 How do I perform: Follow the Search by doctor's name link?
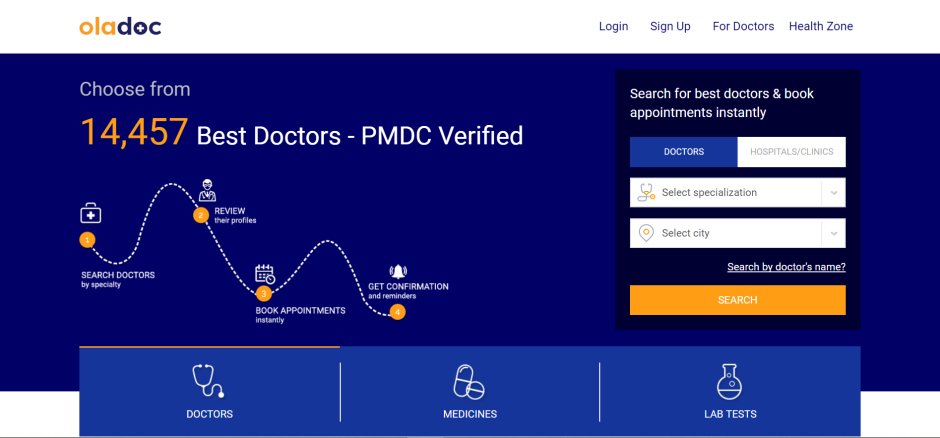click(786, 267)
